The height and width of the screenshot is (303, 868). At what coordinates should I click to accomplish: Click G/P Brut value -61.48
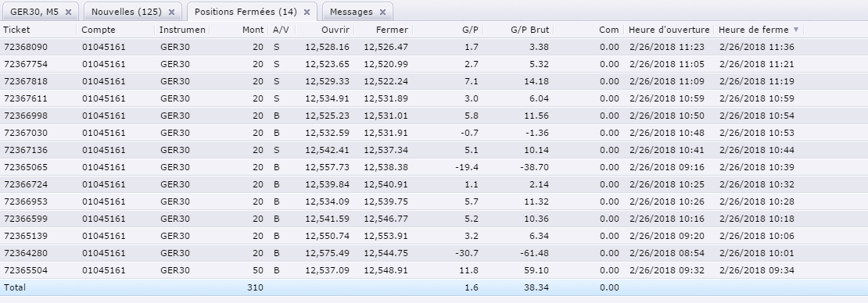(534, 253)
